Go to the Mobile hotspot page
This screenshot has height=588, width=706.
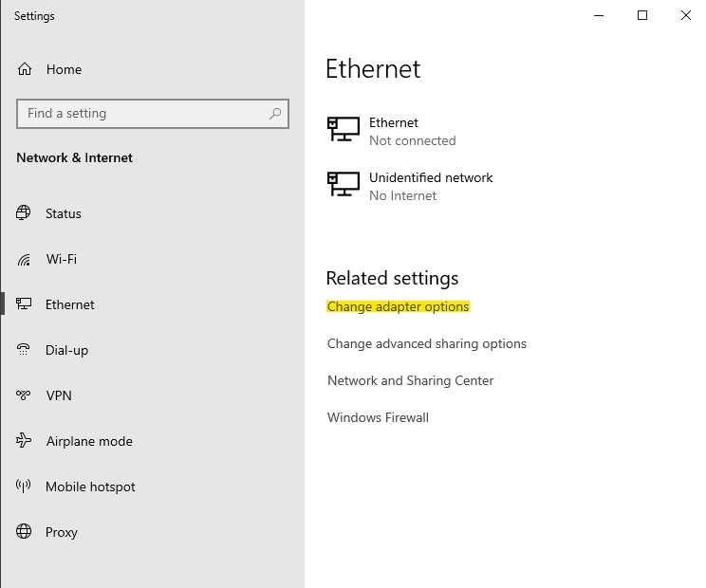click(90, 487)
